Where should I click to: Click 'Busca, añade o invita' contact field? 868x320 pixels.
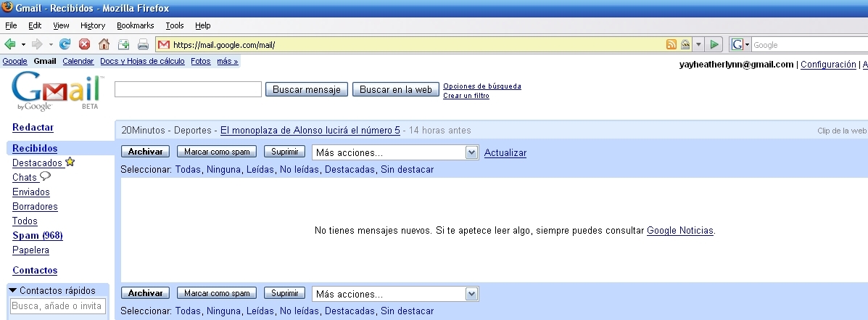click(57, 306)
